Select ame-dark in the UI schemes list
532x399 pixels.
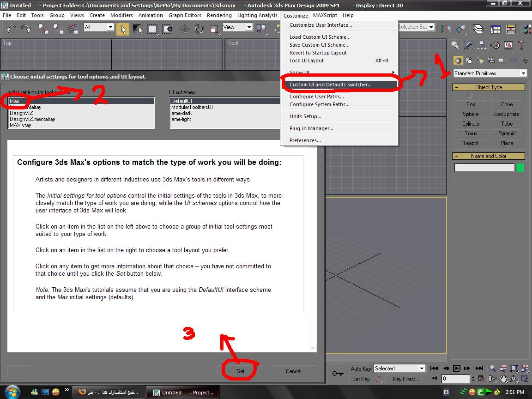(x=181, y=113)
